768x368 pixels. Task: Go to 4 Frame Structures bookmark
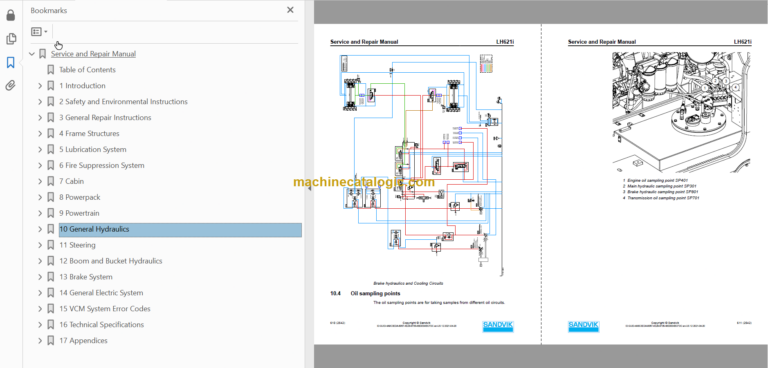click(x=89, y=133)
